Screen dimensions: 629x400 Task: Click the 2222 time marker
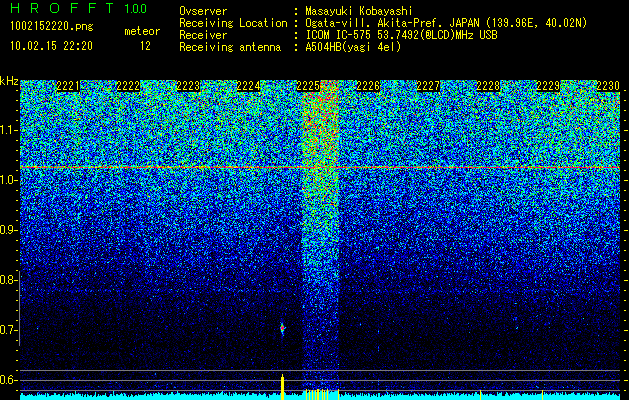coord(128,86)
